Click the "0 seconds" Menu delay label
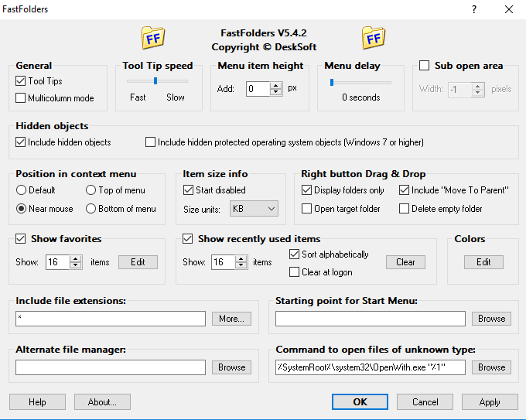Screen dimensions: 526x420 click(361, 97)
